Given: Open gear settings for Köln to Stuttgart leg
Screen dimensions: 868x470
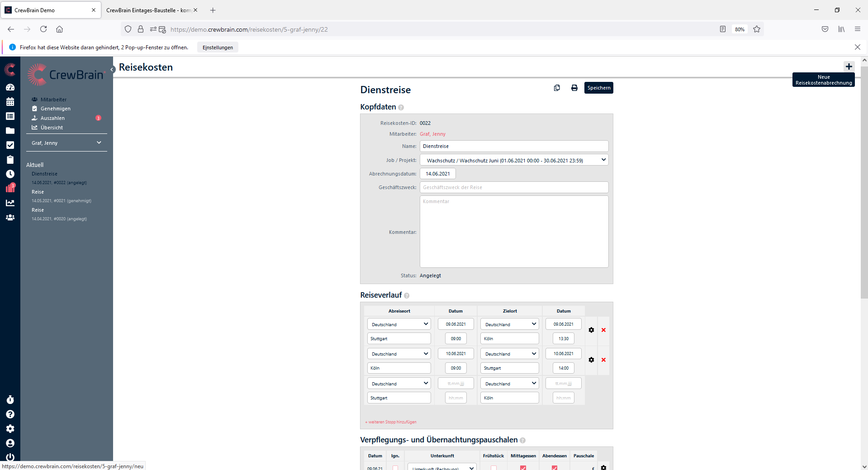Looking at the screenshot, I should pos(591,360).
